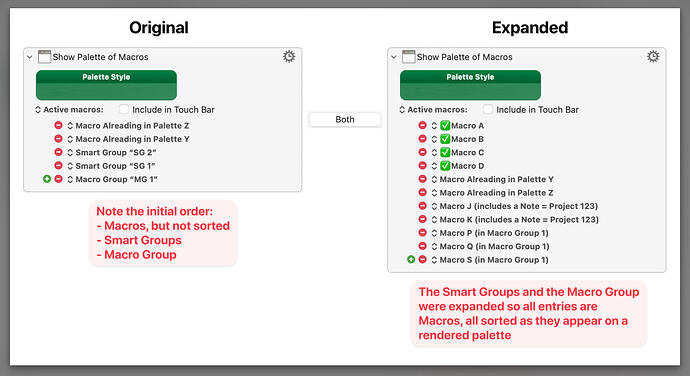Open selector for Macro Group "MG 1"

(70, 179)
